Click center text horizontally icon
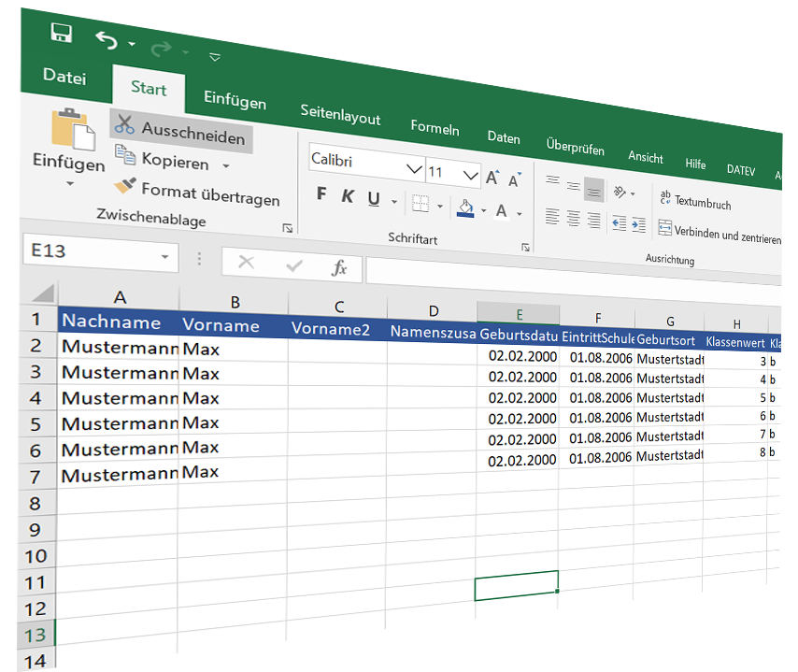This screenshot has width=798, height=672. click(573, 219)
